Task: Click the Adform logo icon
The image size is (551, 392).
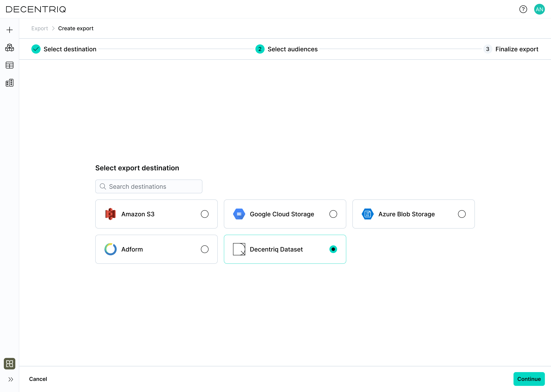Action: 111,249
